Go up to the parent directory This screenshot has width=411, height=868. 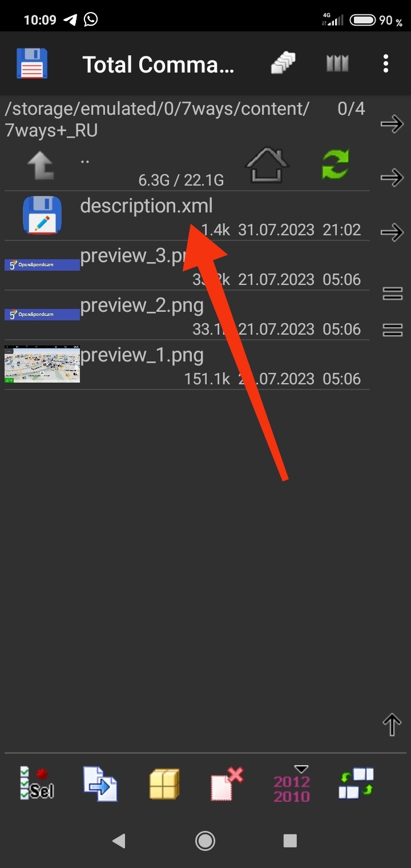click(x=41, y=166)
